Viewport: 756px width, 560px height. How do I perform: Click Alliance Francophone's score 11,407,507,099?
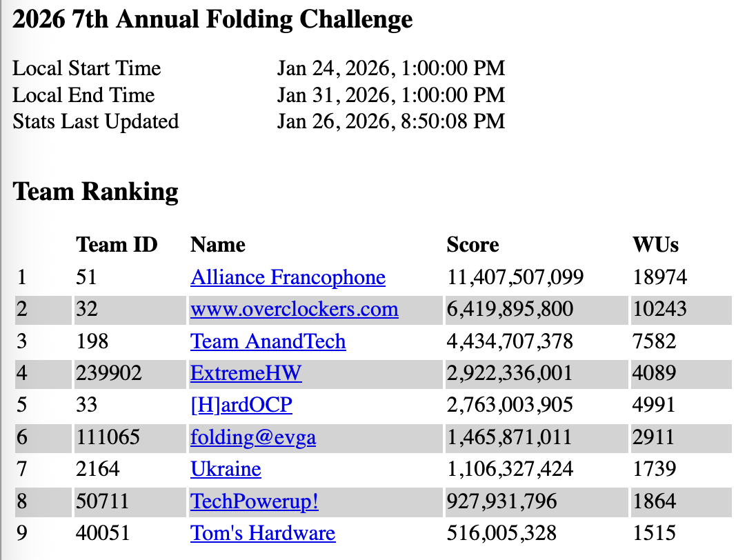click(x=515, y=277)
